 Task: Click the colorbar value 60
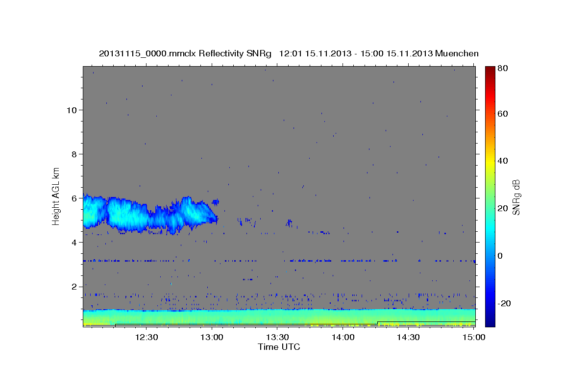point(502,114)
